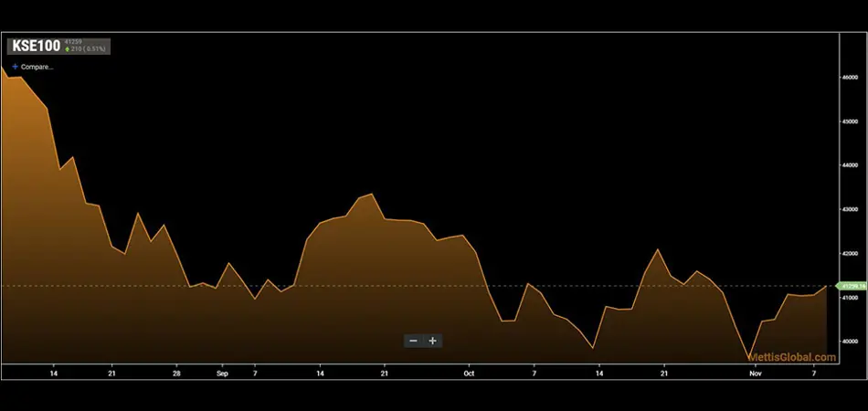Click the 43000 price axis label

point(850,209)
